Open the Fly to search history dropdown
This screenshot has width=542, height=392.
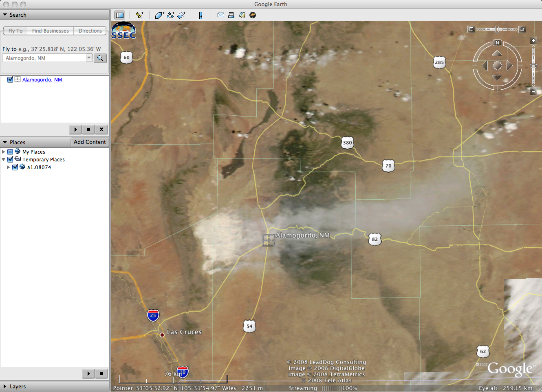point(89,58)
